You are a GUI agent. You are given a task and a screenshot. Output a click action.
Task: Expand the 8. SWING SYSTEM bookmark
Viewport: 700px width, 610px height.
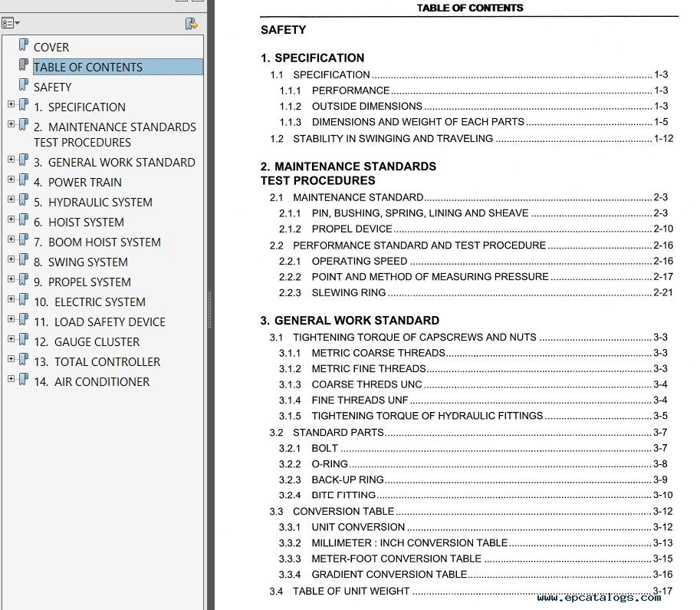12,259
